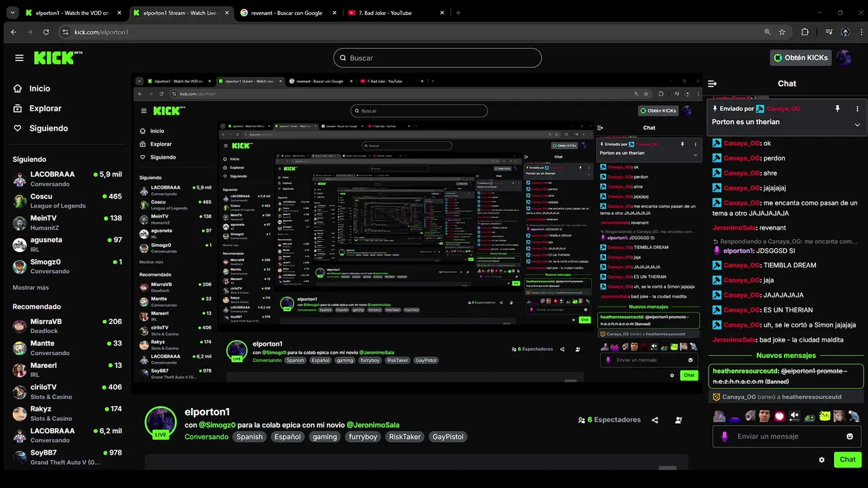Open the MeinTV channel in sidebar
The width and height of the screenshot is (868, 488).
click(66, 222)
